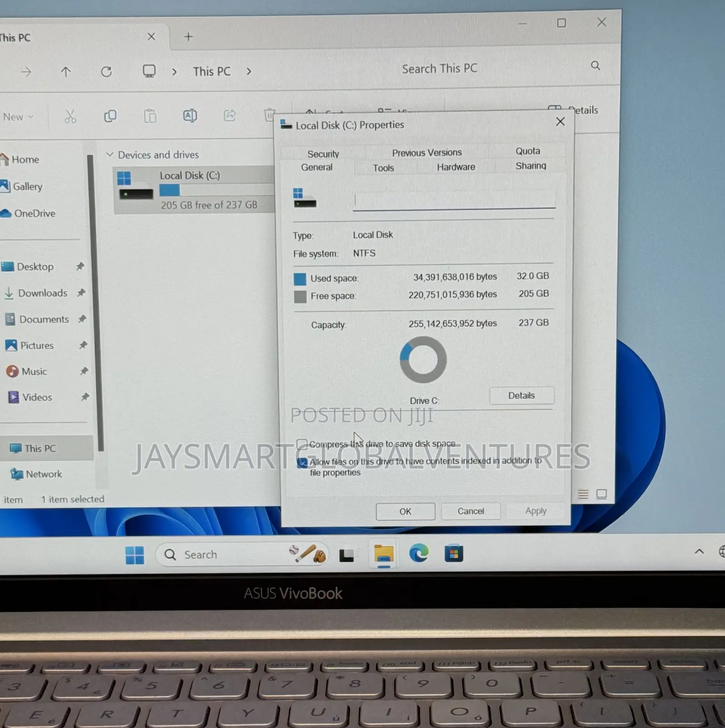725x728 pixels.
Task: Switch to the Previous Versions tab
Action: tap(427, 153)
